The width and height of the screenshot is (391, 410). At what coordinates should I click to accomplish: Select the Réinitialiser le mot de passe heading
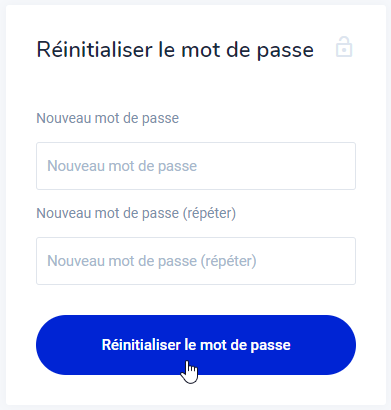(x=175, y=50)
